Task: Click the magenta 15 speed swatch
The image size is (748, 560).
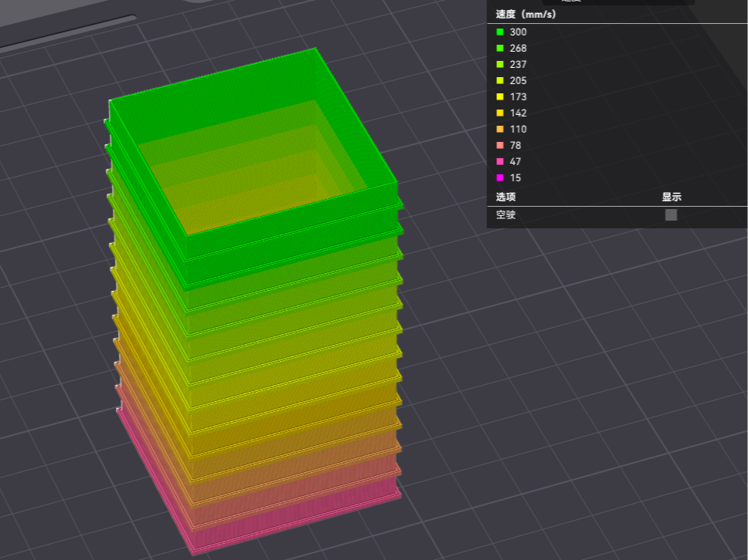Action: 500,177
